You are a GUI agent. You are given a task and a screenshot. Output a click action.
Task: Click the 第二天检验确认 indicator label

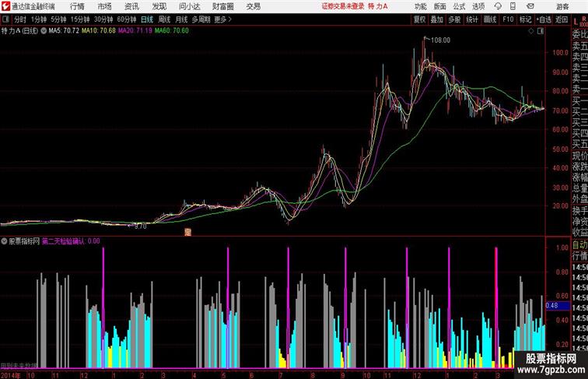tap(63, 241)
